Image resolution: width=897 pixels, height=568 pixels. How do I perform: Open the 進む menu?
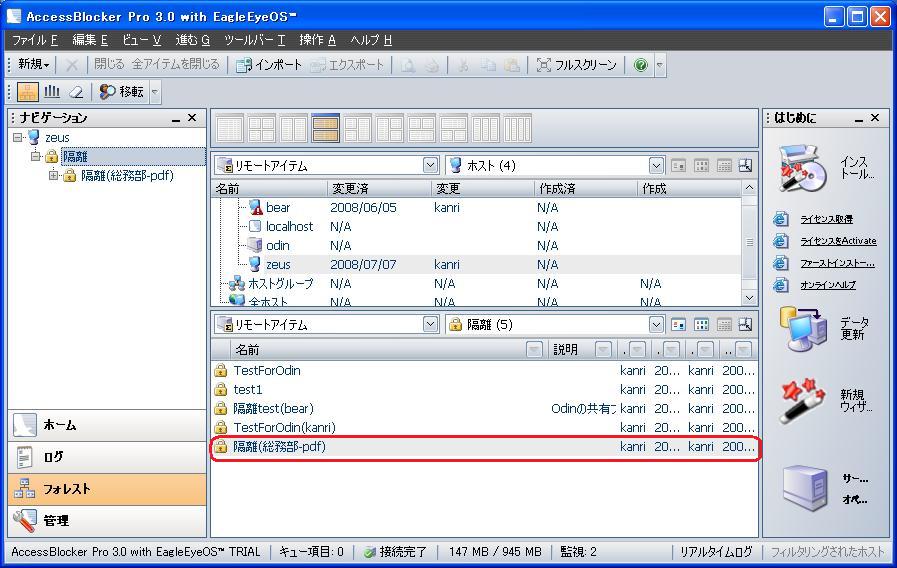[192, 40]
